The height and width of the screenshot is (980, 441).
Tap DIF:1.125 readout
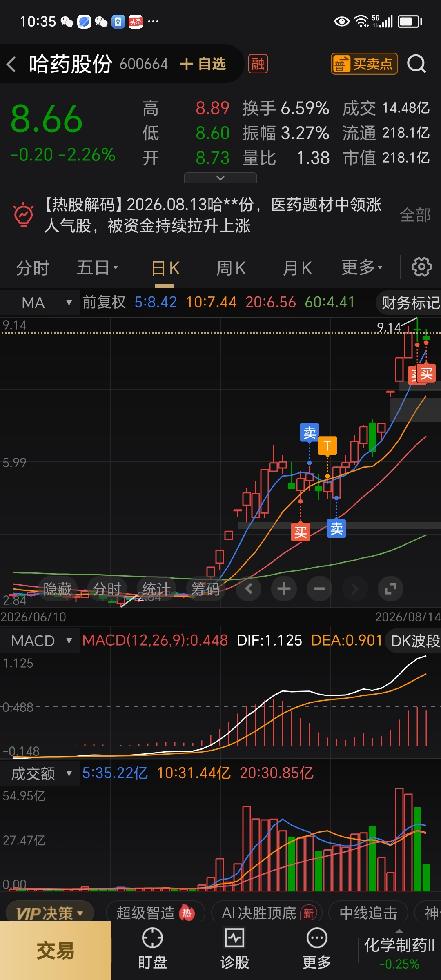[x=269, y=640]
